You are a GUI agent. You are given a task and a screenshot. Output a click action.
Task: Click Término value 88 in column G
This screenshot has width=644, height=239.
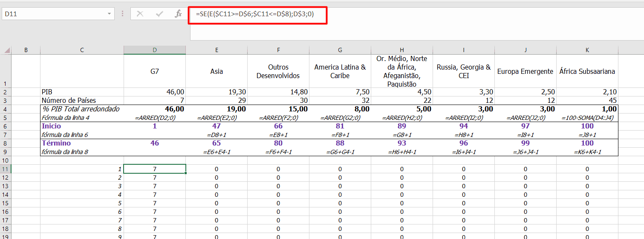tap(340, 143)
